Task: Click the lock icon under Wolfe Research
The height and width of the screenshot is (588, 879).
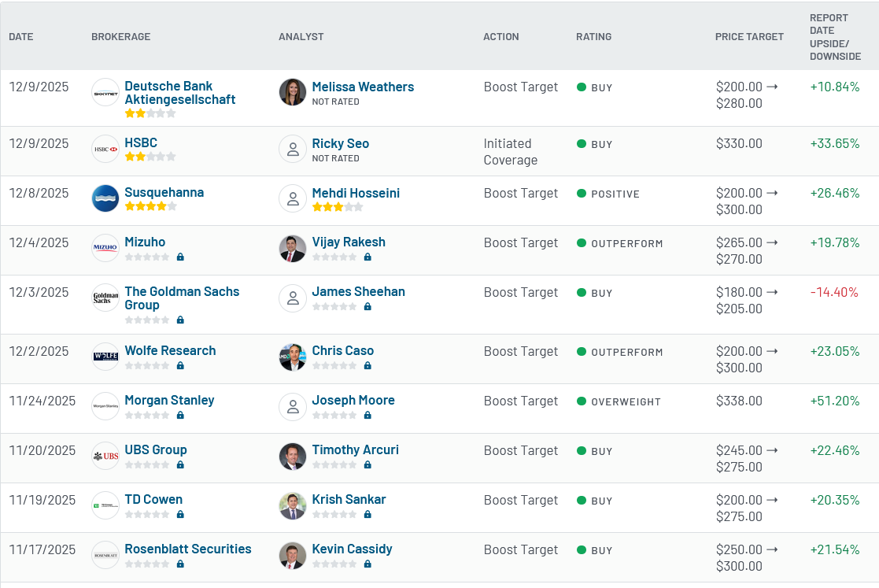Action: pos(180,365)
